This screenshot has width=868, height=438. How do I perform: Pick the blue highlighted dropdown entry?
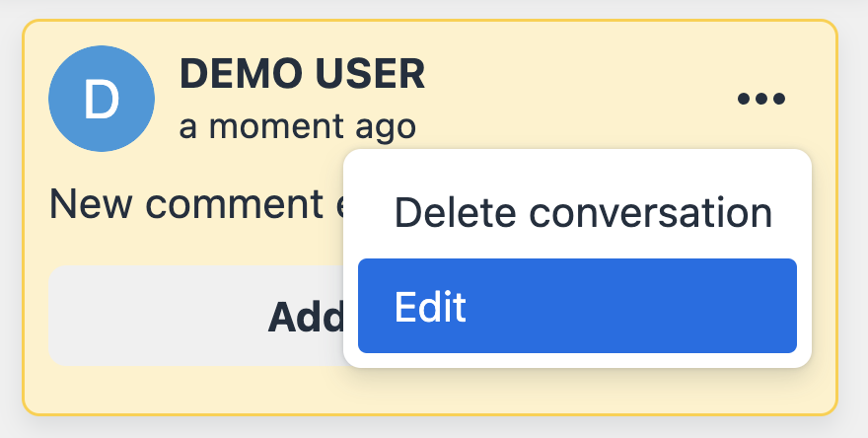(x=577, y=306)
